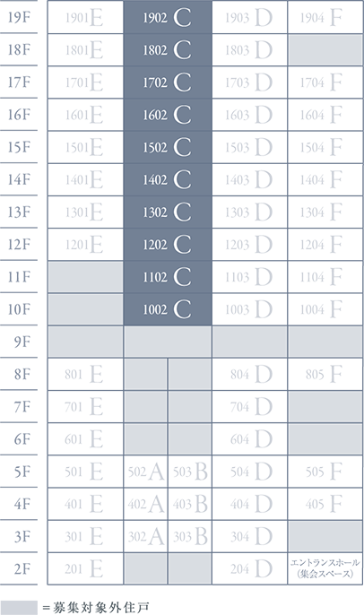Select unit 1304 F cell
The width and height of the screenshot is (364, 615).
click(325, 212)
